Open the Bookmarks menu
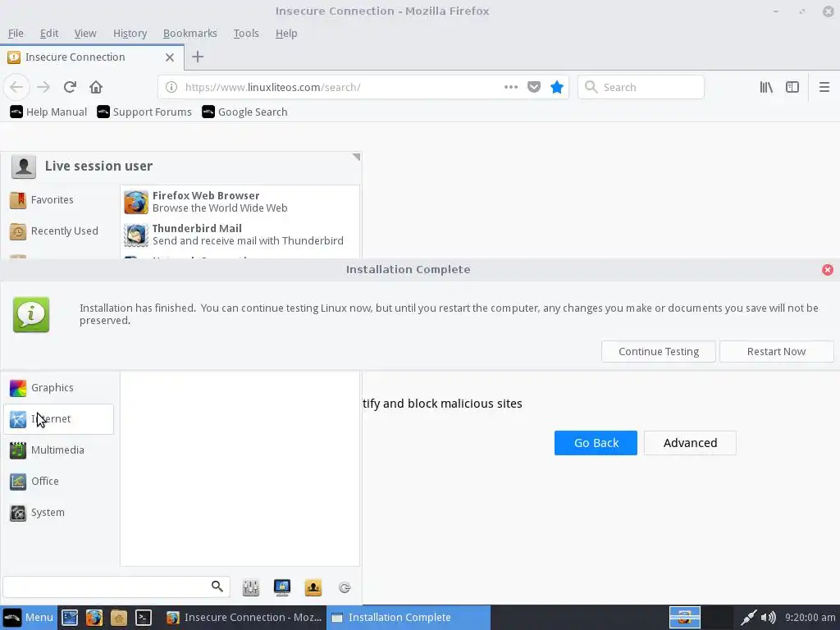Screen dimensions: 840x630 189,33
